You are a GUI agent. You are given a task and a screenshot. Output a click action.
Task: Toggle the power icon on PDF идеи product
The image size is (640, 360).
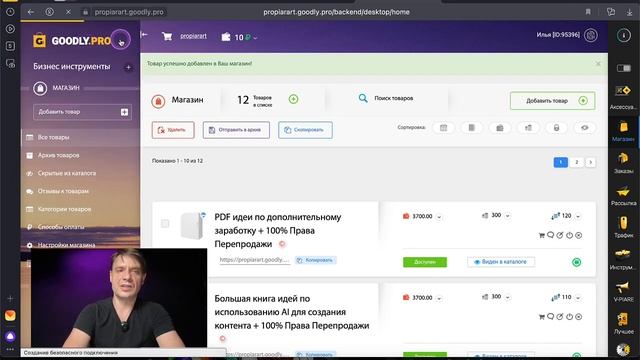point(569,235)
